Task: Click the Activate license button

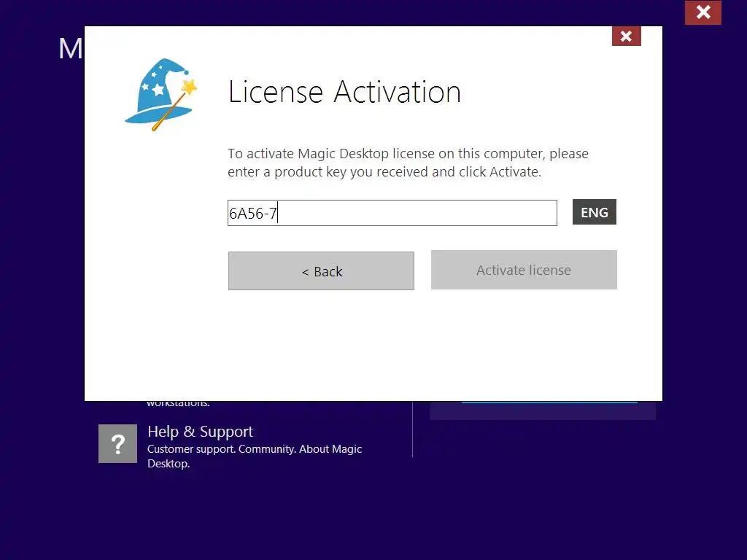Action: tap(524, 270)
